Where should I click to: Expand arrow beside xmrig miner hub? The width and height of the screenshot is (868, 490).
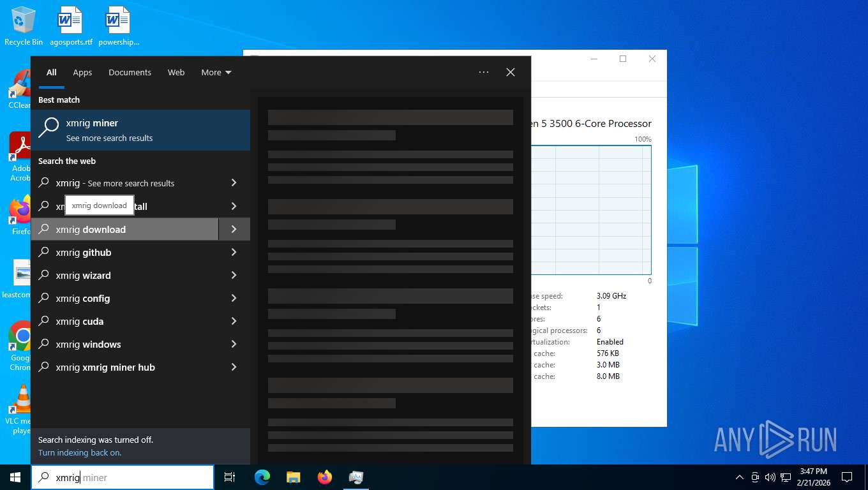pyautogui.click(x=234, y=367)
